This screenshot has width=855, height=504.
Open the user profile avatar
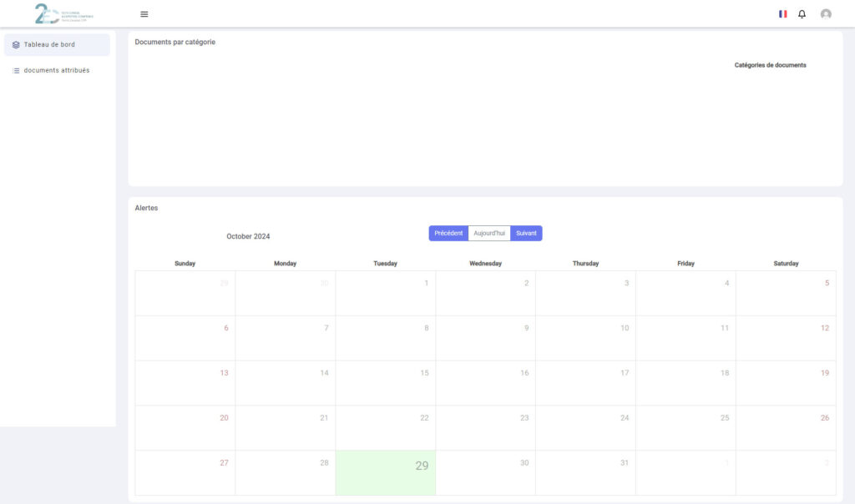pyautogui.click(x=826, y=14)
